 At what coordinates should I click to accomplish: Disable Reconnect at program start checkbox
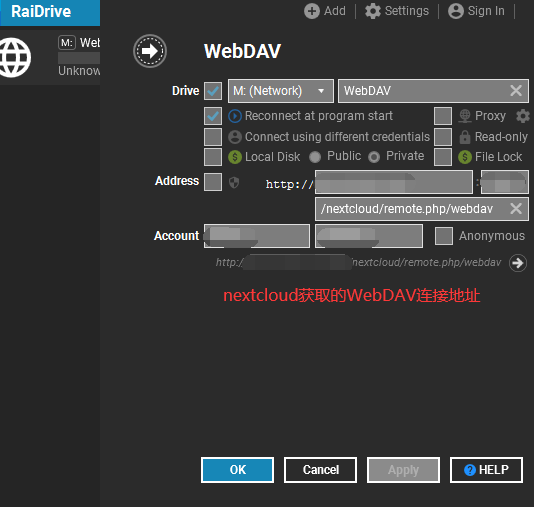213,116
